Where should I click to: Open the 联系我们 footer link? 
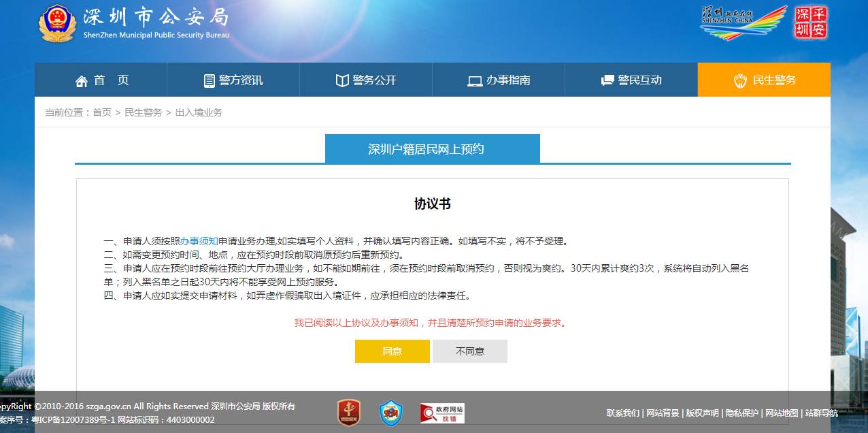[622, 413]
